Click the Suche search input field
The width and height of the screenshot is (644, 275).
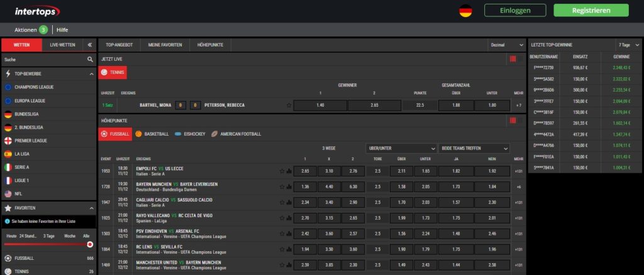point(49,60)
